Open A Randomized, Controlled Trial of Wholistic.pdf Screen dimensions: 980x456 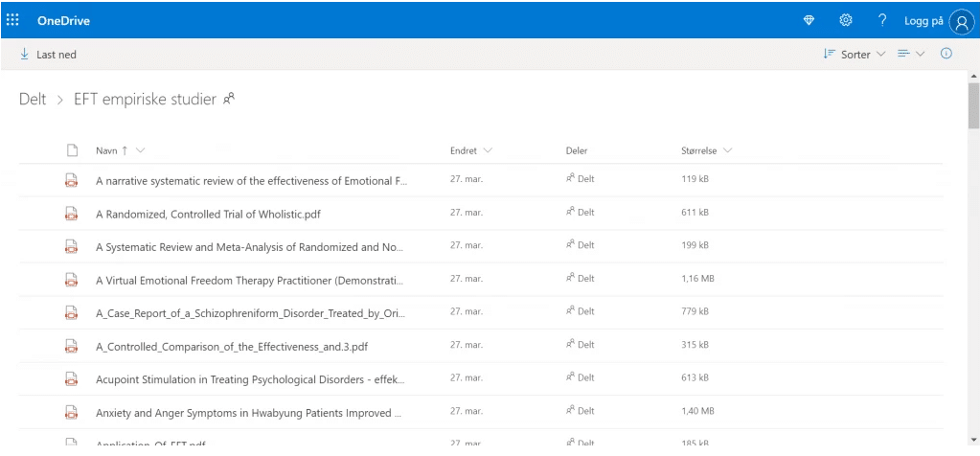click(209, 215)
